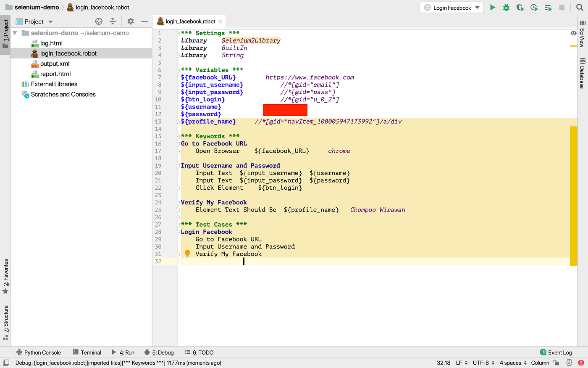Viewport: 588px width, 368px height.
Task: Start debugging with the bug icon
Action: click(506, 7)
